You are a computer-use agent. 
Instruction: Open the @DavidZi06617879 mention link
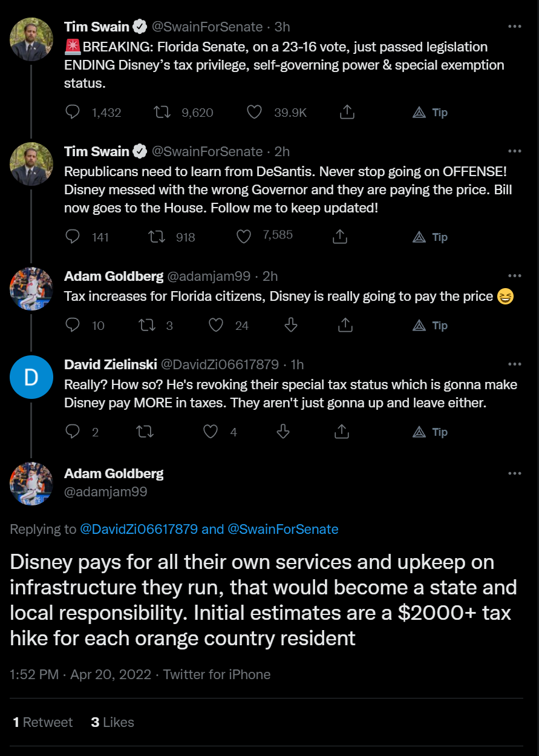click(x=139, y=529)
